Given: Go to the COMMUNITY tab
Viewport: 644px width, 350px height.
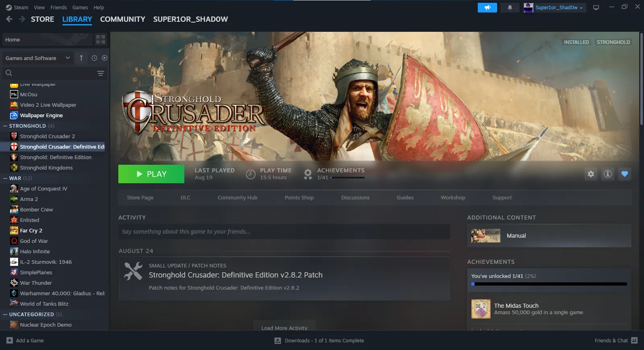Looking at the screenshot, I should point(122,19).
